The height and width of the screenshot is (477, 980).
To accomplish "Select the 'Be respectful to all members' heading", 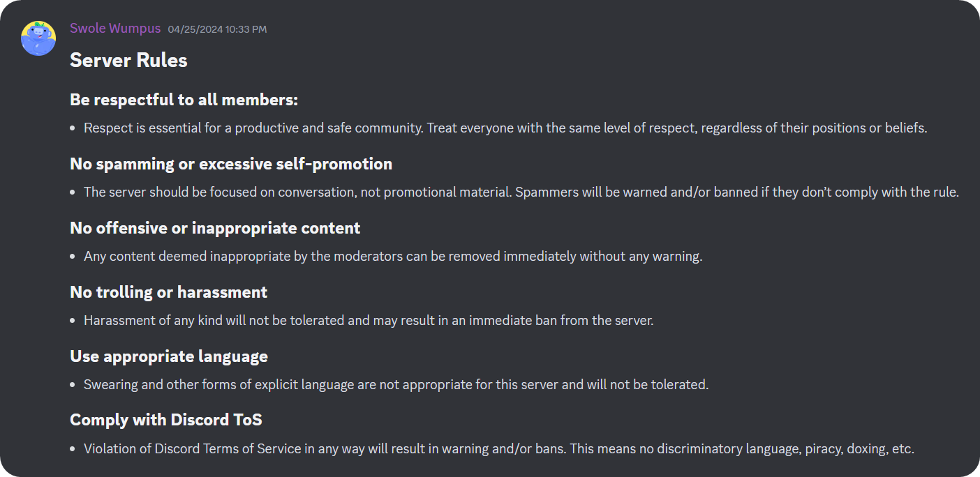I will click(184, 99).
